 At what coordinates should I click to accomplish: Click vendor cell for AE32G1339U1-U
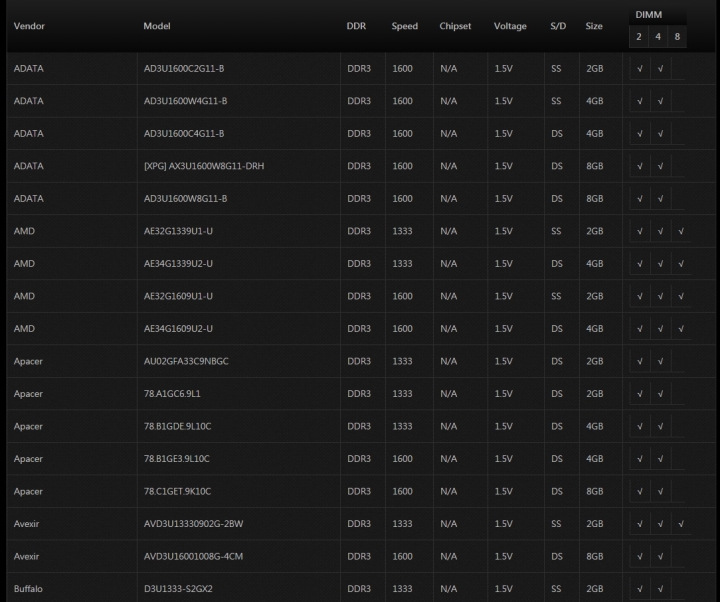pos(24,231)
